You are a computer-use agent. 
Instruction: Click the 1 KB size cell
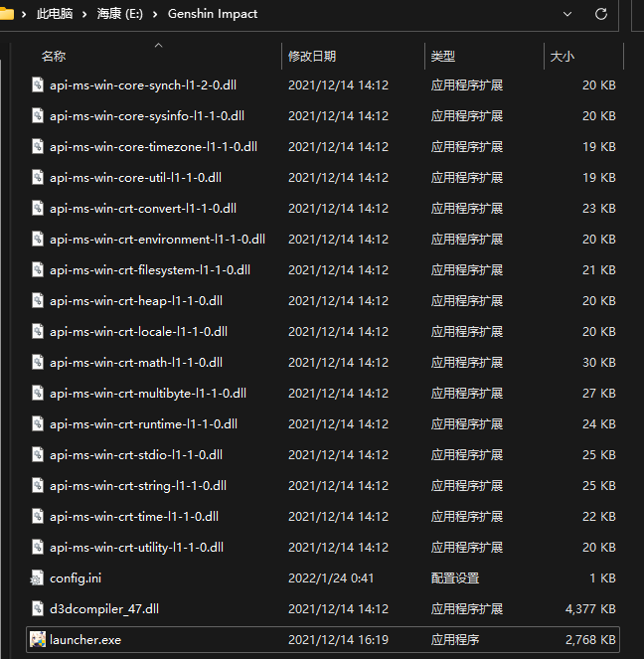(602, 578)
